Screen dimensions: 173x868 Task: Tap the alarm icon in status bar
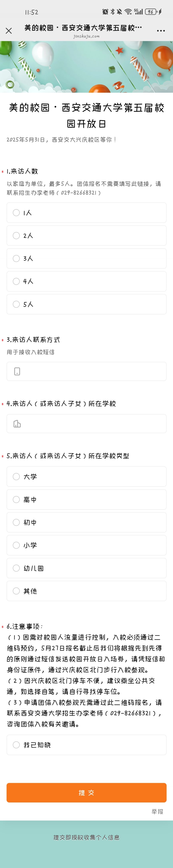coord(105,12)
